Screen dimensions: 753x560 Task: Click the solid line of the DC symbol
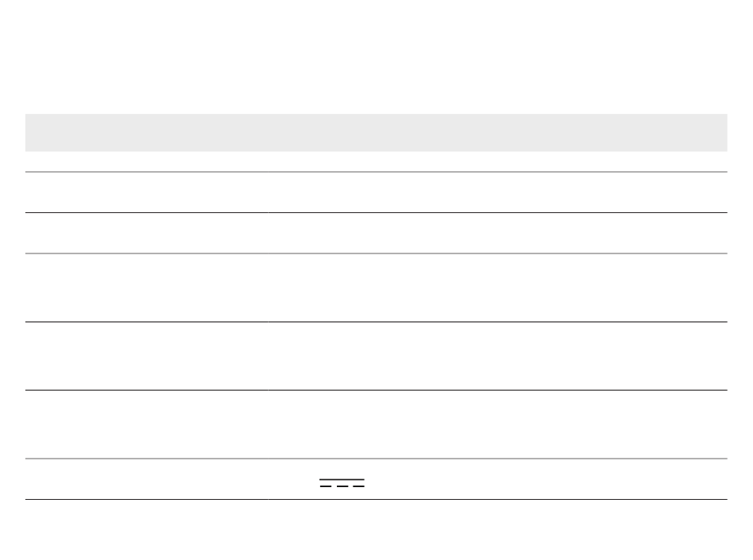point(342,479)
